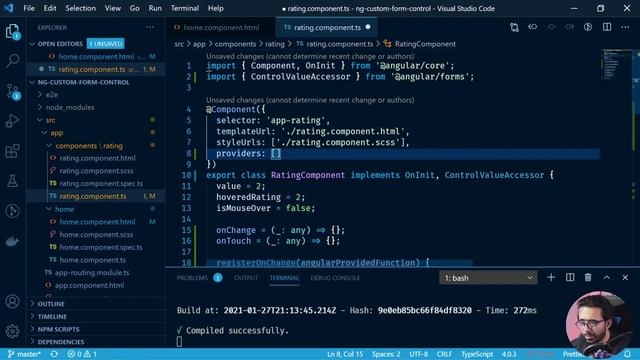This screenshot has width=640, height=360.
Task: Create a new terminal with plus icon
Action: point(551,278)
